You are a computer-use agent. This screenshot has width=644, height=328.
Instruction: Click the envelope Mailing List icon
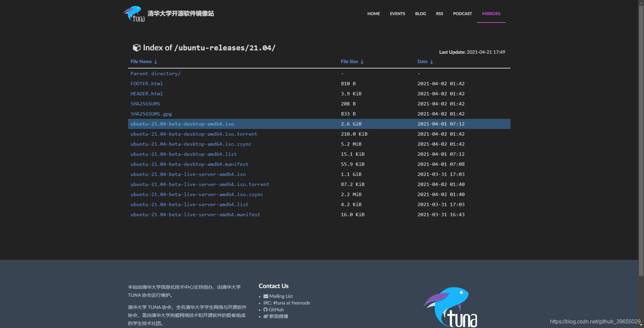[x=266, y=296]
